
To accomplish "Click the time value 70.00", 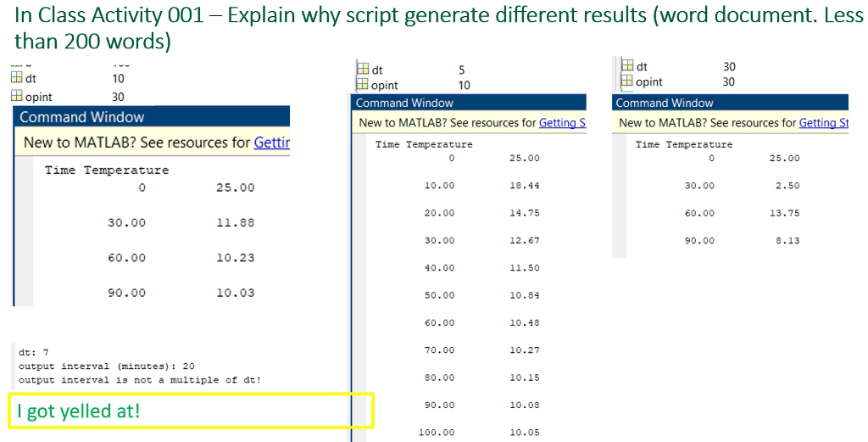I will pos(440,350).
